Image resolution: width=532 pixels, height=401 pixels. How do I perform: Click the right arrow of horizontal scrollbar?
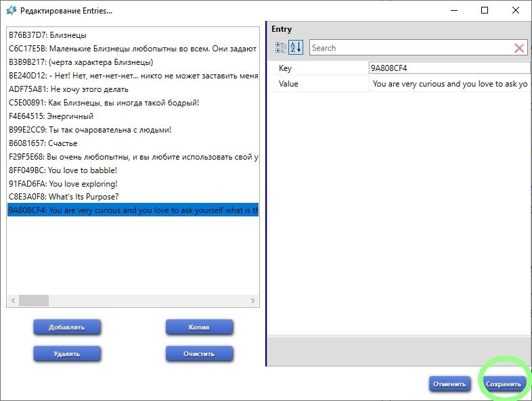(x=253, y=301)
